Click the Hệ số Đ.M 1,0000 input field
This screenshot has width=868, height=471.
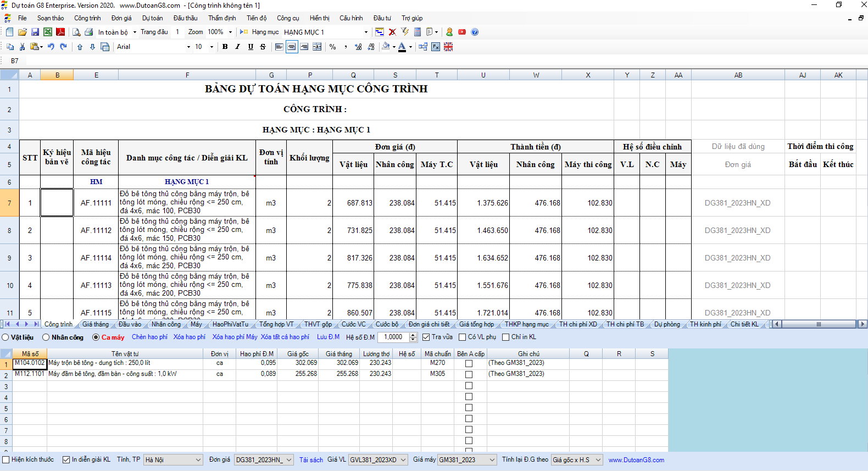click(393, 337)
